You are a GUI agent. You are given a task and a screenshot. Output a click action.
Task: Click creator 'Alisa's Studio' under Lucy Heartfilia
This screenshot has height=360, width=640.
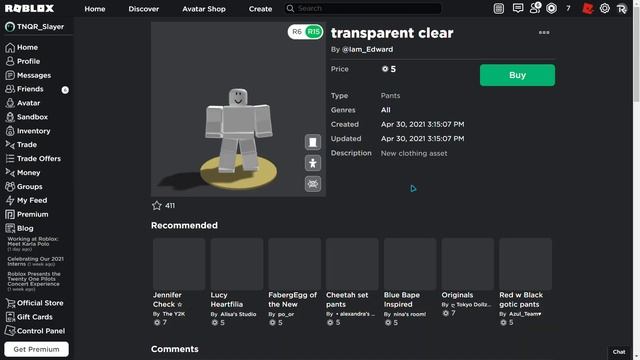point(238,314)
